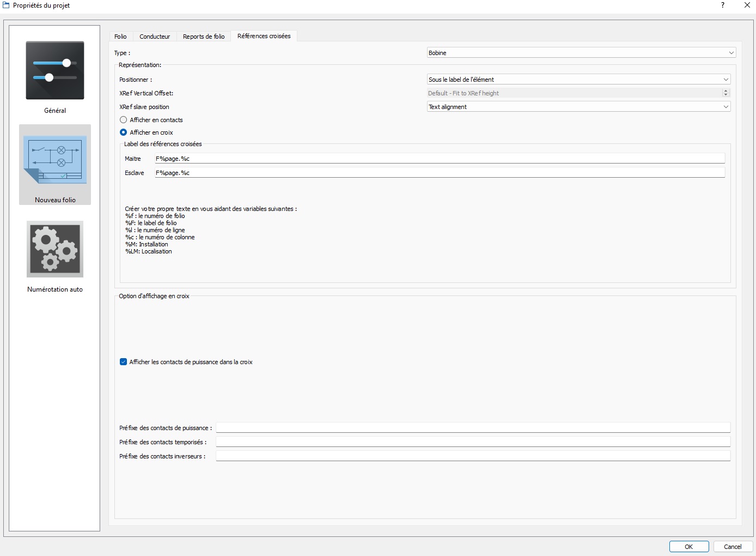Click the Cancel button
Image resolution: width=756 pixels, height=556 pixels.
(x=733, y=547)
